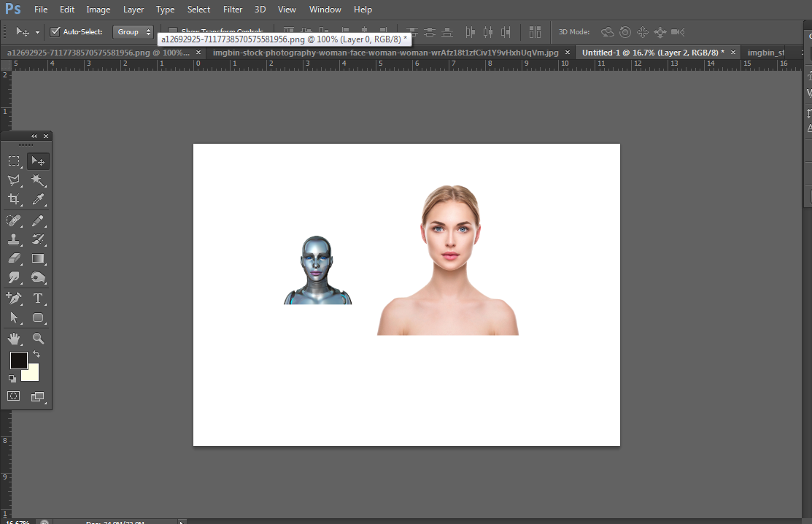
Task: Open the Move tool preset picker arrow
Action: [37, 32]
